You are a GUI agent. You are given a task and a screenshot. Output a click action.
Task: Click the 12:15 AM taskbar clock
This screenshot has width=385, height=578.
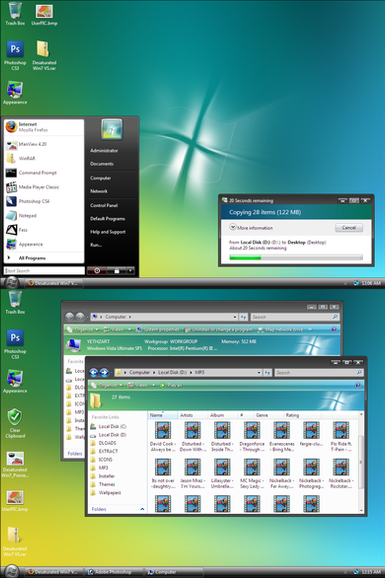[x=371, y=572]
